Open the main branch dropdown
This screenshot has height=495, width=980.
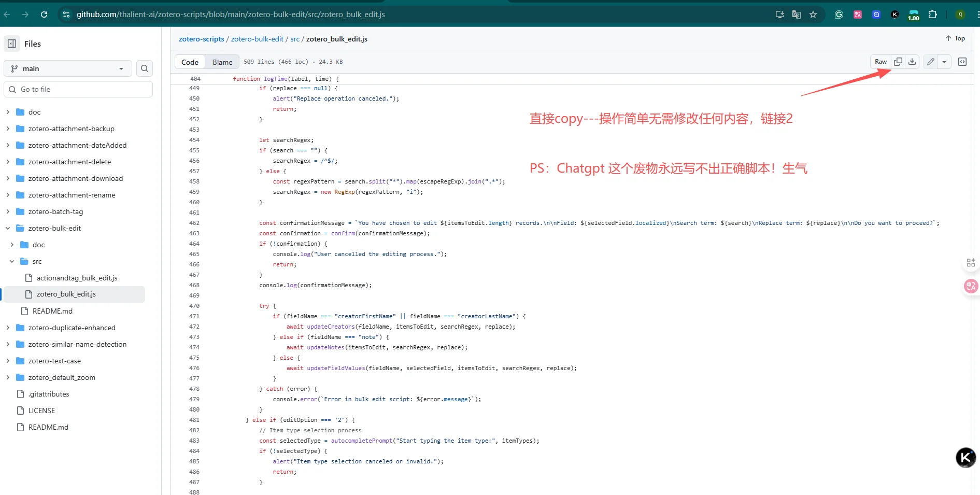click(x=67, y=68)
